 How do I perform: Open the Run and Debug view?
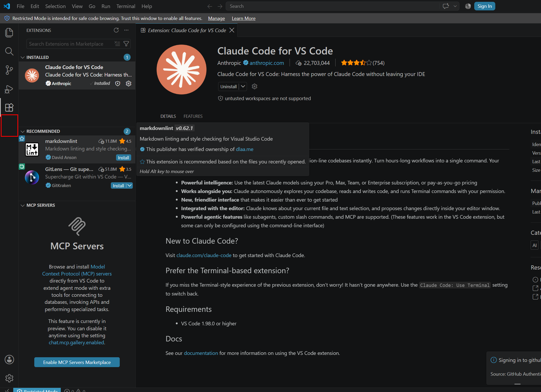[x=9, y=89]
